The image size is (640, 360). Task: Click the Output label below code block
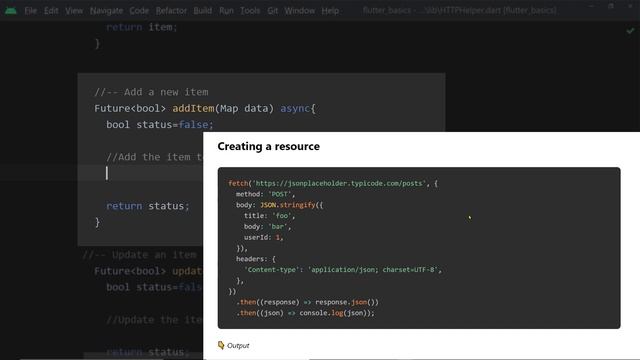(238, 346)
